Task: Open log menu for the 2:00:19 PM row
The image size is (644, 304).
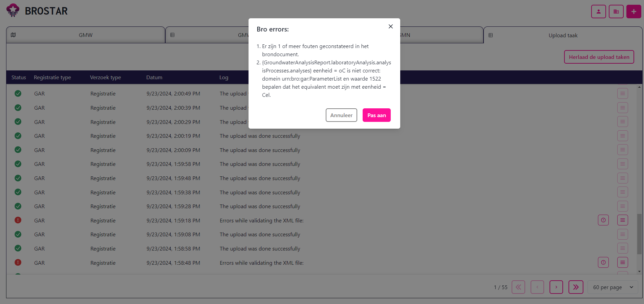Action: 623,136
